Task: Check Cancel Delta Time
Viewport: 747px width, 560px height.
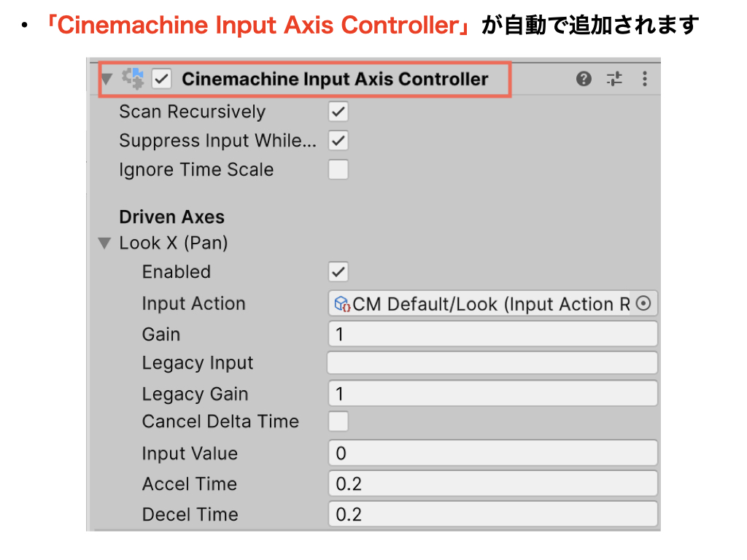Action: [x=338, y=421]
